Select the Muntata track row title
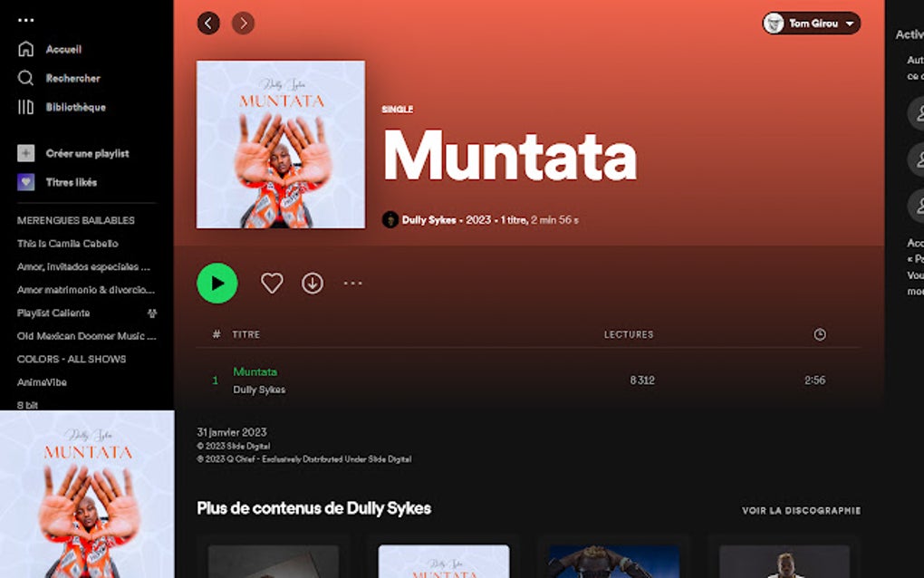The image size is (924, 578). pos(255,371)
